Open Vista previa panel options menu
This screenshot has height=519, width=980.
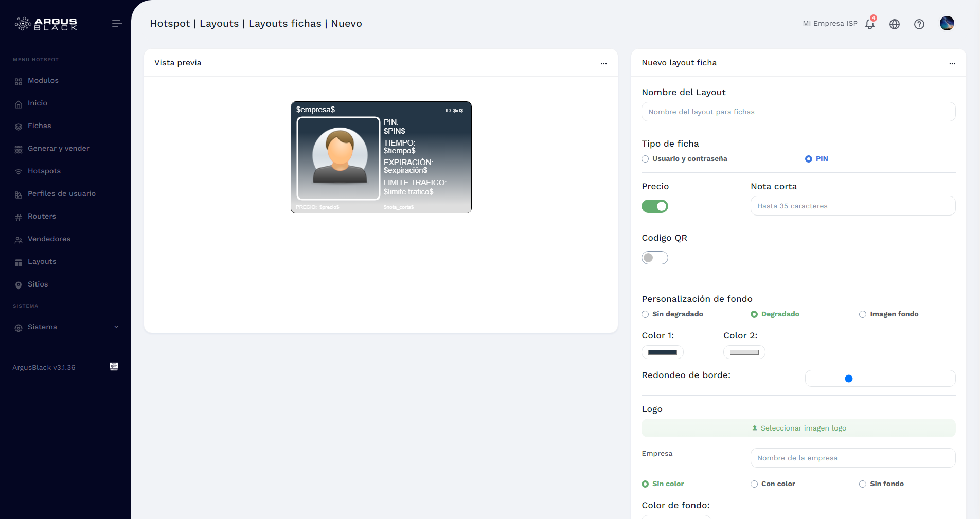pos(603,63)
